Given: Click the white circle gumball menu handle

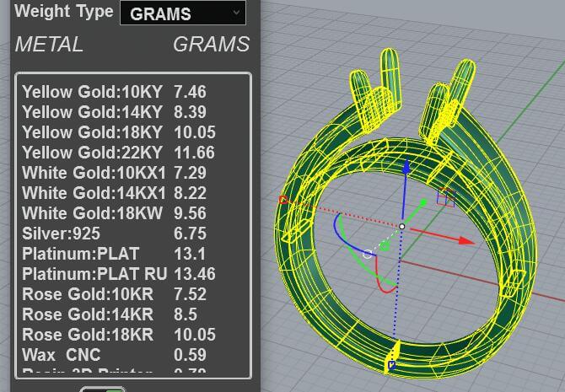Looking at the screenshot, I should point(367,254).
